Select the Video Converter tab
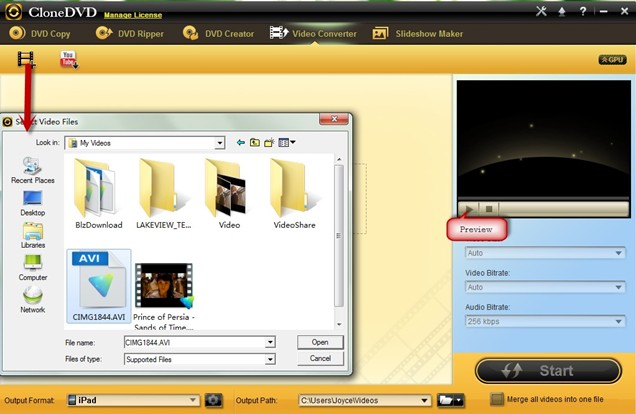 point(313,34)
